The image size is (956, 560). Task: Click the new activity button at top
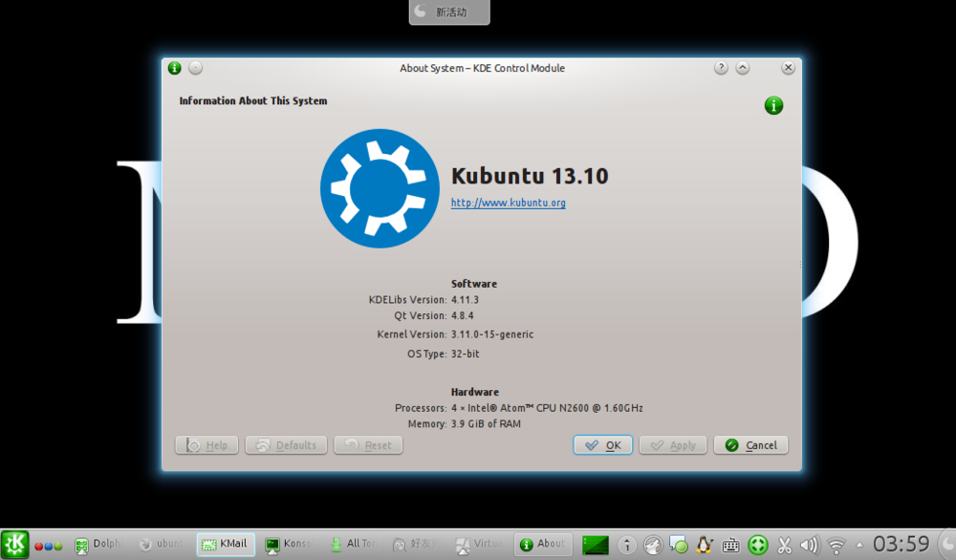[449, 11]
